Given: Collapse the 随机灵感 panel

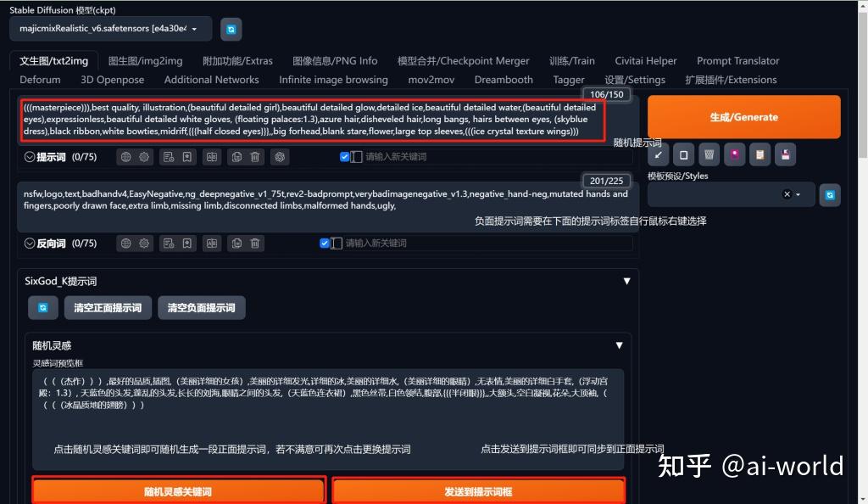Looking at the screenshot, I should pyautogui.click(x=619, y=345).
